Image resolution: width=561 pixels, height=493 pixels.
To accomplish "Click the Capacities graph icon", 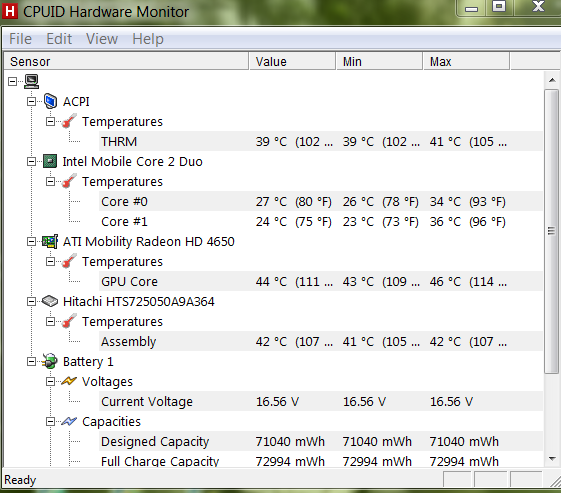I will pos(69,421).
